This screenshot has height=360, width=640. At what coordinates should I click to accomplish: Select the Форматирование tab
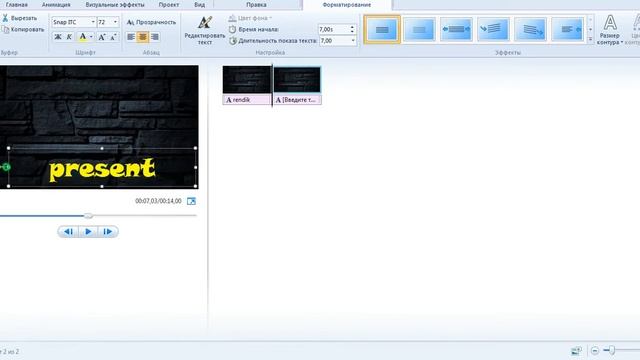[x=347, y=5]
